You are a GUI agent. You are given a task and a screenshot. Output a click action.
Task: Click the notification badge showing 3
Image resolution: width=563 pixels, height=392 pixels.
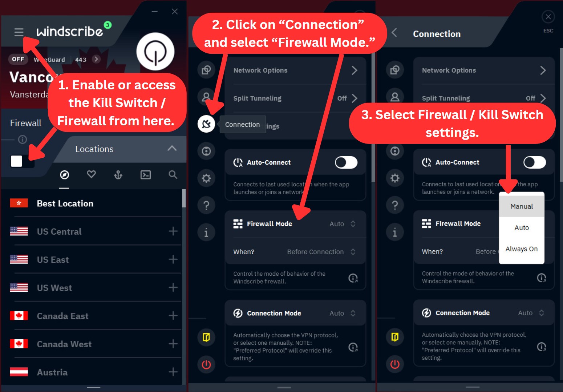(108, 25)
